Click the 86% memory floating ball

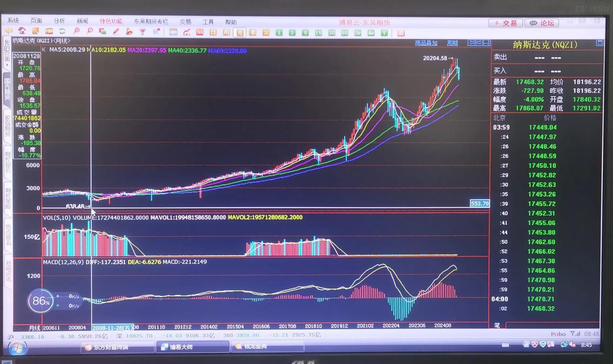(40, 301)
